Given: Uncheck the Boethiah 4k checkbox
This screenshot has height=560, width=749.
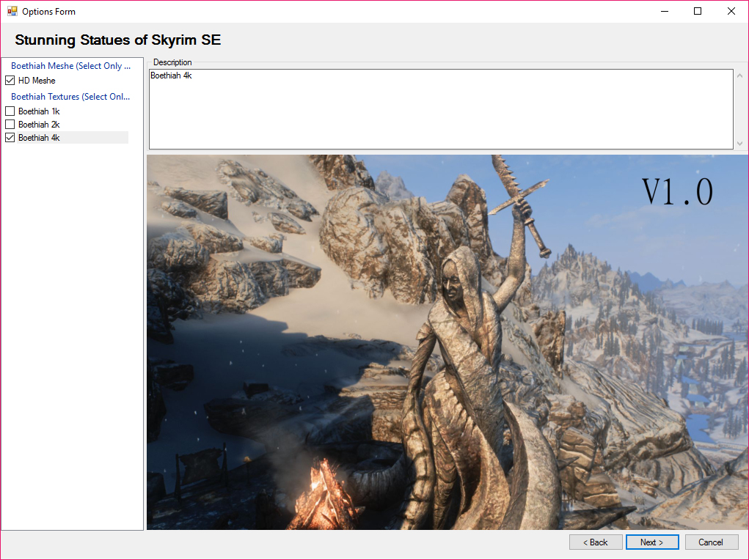Looking at the screenshot, I should click(10, 138).
